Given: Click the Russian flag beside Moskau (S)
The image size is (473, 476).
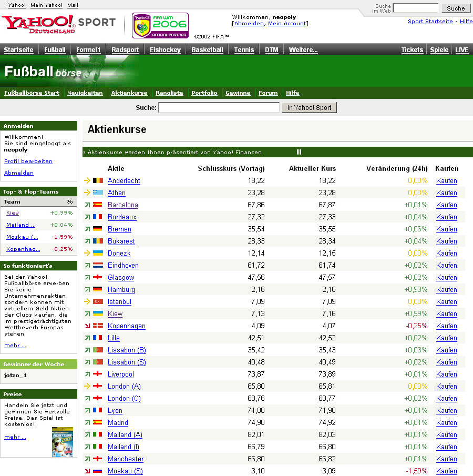Looking at the screenshot, I should tap(98, 471).
